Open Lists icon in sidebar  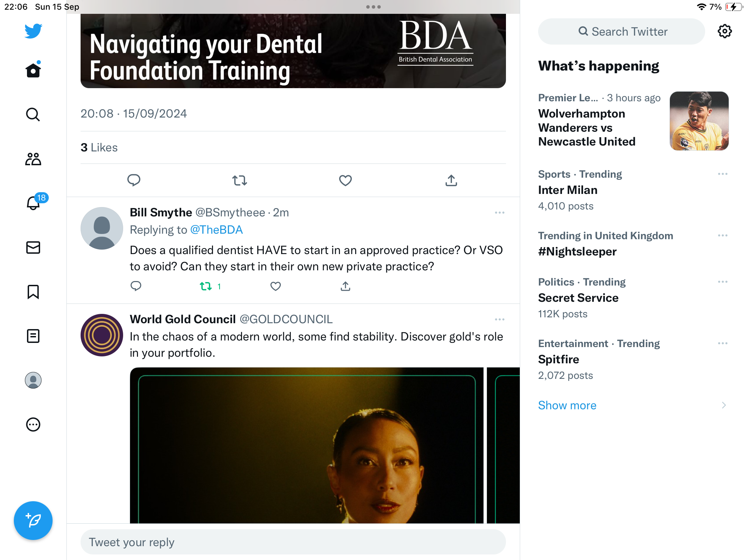click(x=33, y=336)
